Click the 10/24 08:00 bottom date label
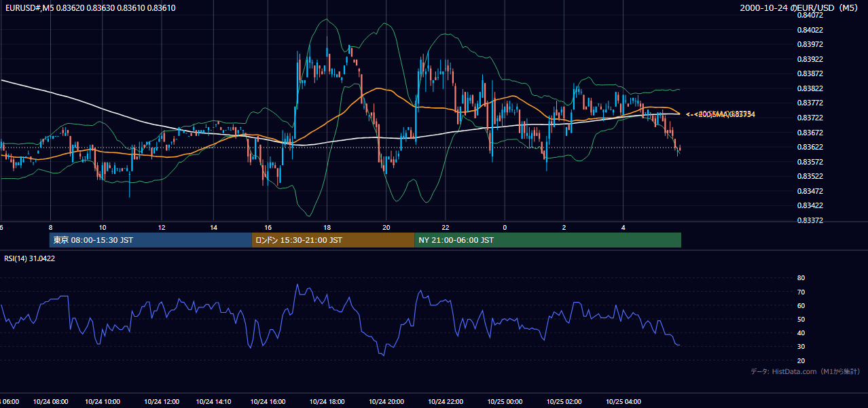The image size is (868, 408). [x=50, y=402]
